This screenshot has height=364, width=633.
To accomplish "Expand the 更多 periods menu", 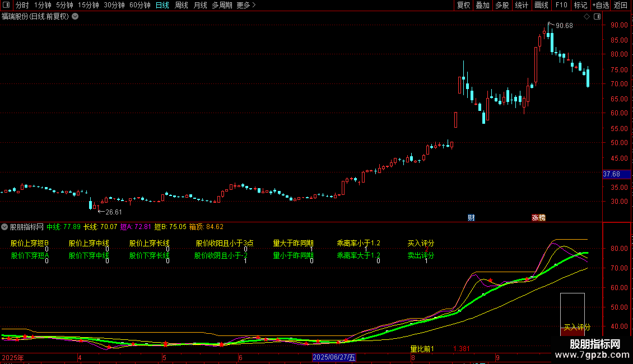I will click(x=246, y=5).
